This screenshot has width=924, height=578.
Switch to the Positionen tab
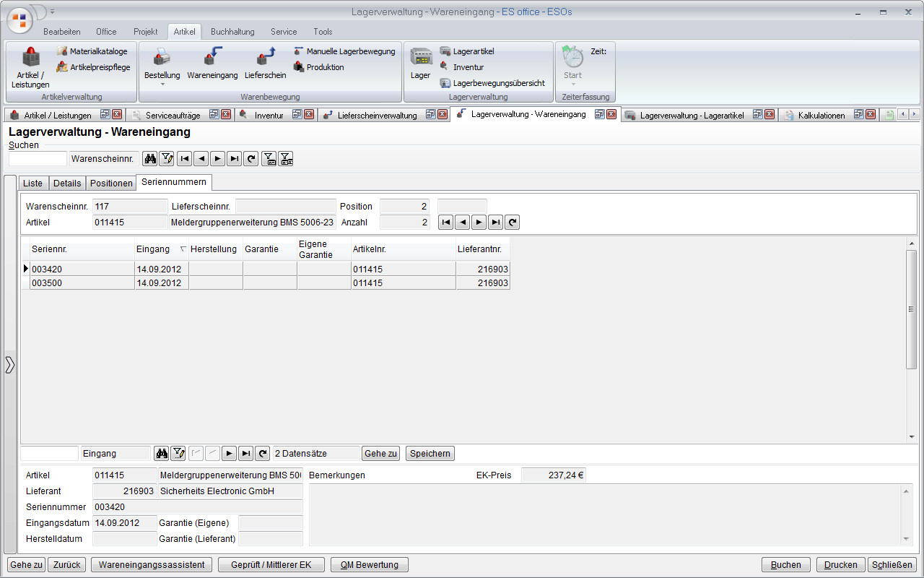click(111, 184)
